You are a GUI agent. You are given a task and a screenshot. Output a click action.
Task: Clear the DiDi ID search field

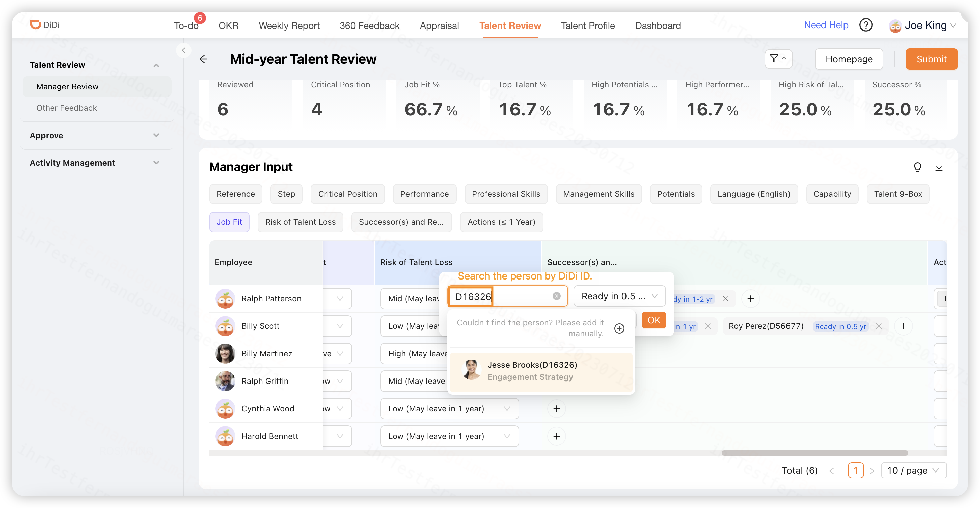point(556,296)
